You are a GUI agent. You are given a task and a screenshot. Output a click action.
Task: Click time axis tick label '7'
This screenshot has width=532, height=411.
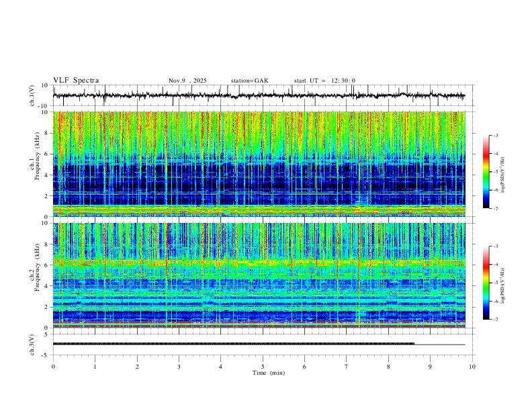[x=347, y=367]
